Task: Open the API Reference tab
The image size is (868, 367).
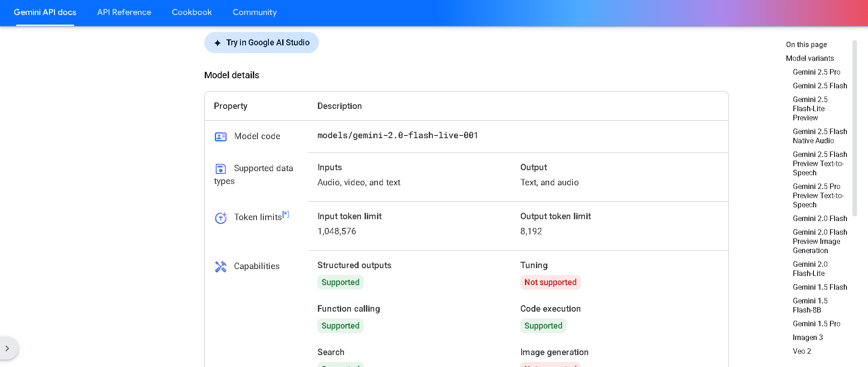Action: 124,12
